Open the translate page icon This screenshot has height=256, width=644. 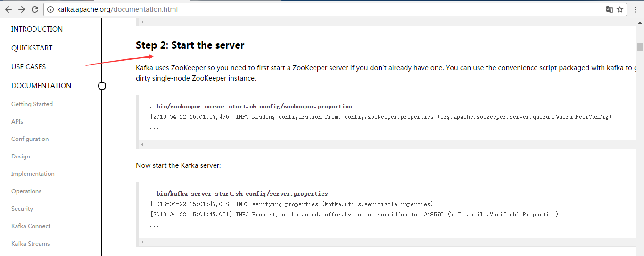pos(610,9)
